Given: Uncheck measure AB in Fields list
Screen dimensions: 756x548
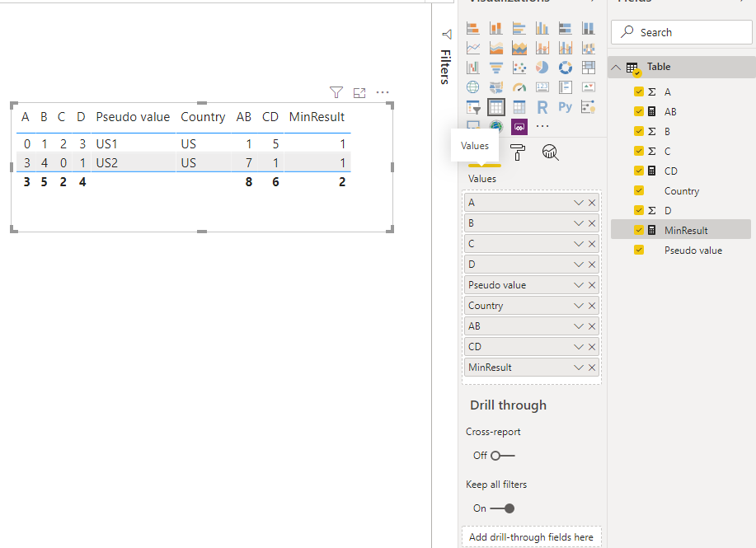Looking at the screenshot, I should pos(639,111).
